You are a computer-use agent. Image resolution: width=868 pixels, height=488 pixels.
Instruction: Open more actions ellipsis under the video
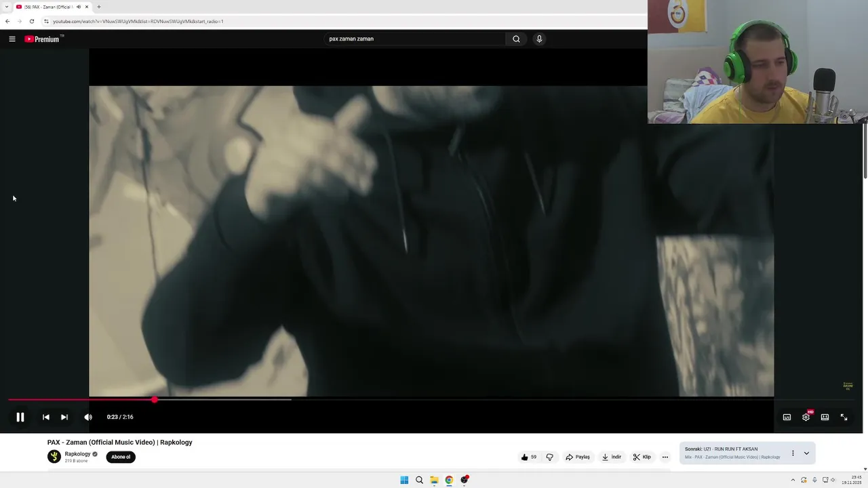(665, 457)
